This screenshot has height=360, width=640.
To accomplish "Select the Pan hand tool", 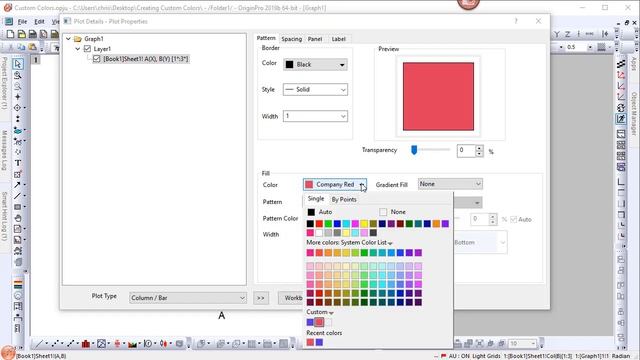I will pos(18,218).
